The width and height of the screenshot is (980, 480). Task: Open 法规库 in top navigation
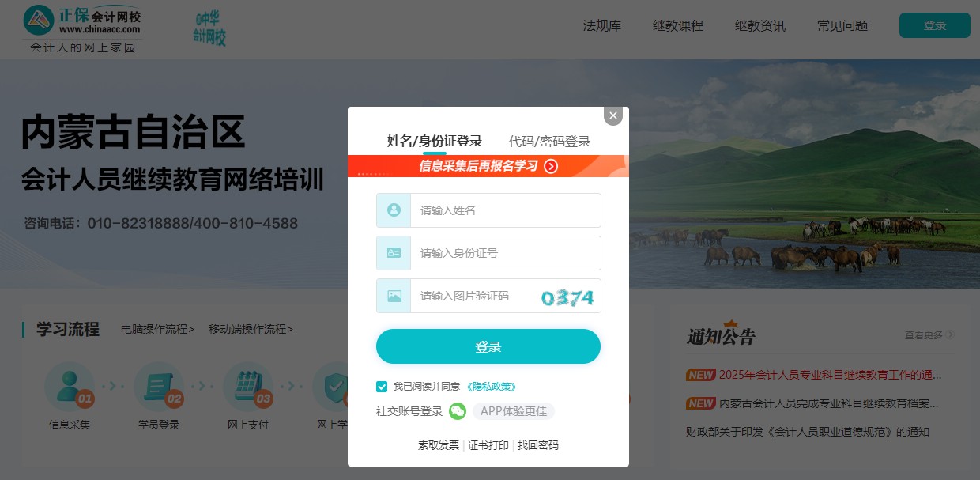(x=602, y=26)
